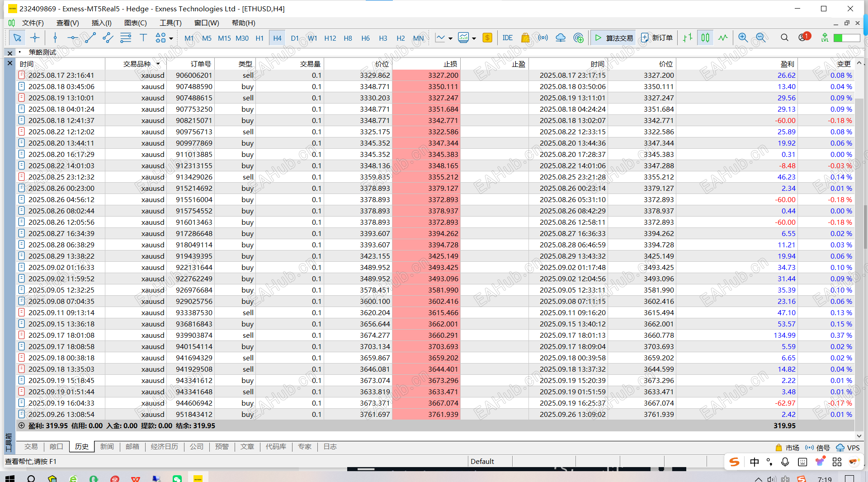868x482 pixels.
Task: Switch to the 日志 tab
Action: point(330,447)
